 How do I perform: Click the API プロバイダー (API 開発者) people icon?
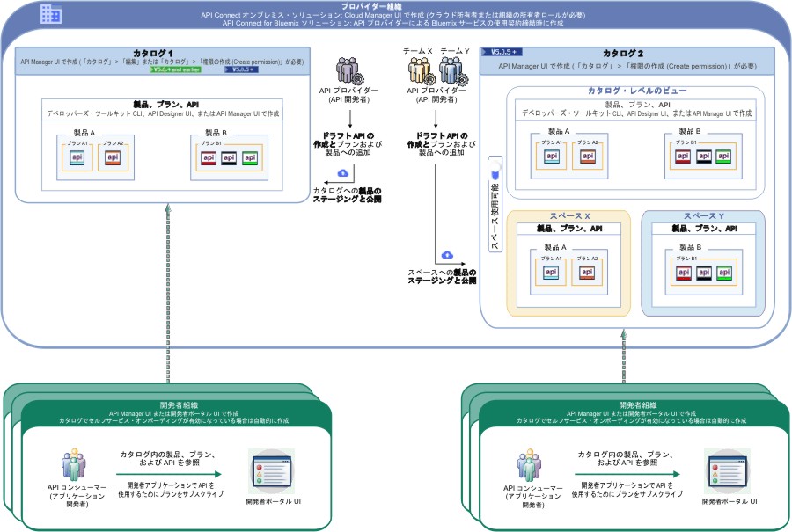[x=348, y=69]
